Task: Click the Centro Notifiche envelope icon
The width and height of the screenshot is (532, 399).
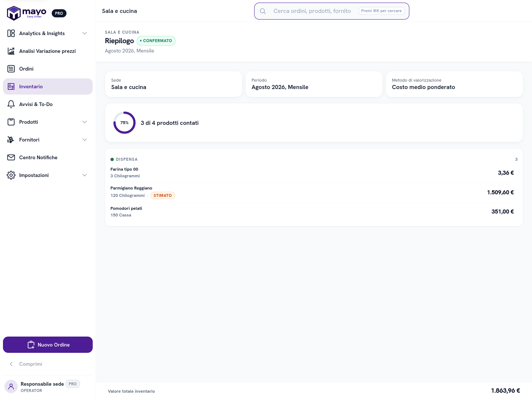Action: (11, 157)
